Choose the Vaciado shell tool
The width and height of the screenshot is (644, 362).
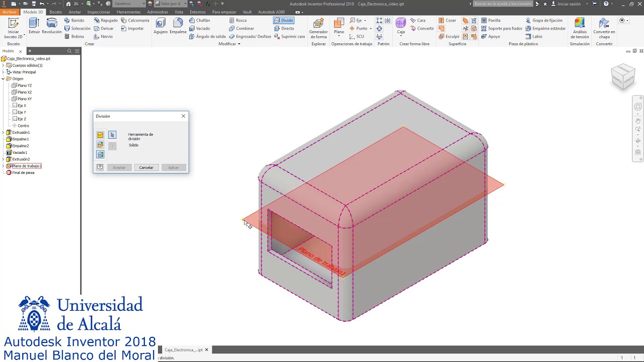click(200, 29)
